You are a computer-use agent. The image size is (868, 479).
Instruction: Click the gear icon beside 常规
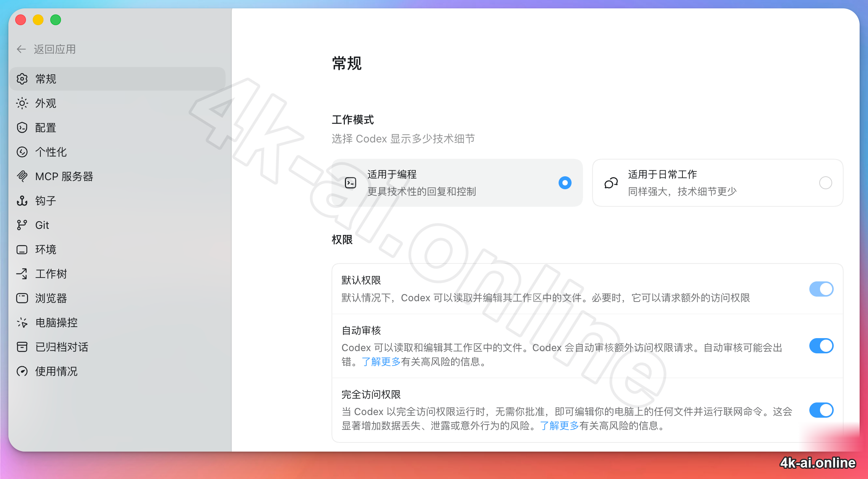22,79
